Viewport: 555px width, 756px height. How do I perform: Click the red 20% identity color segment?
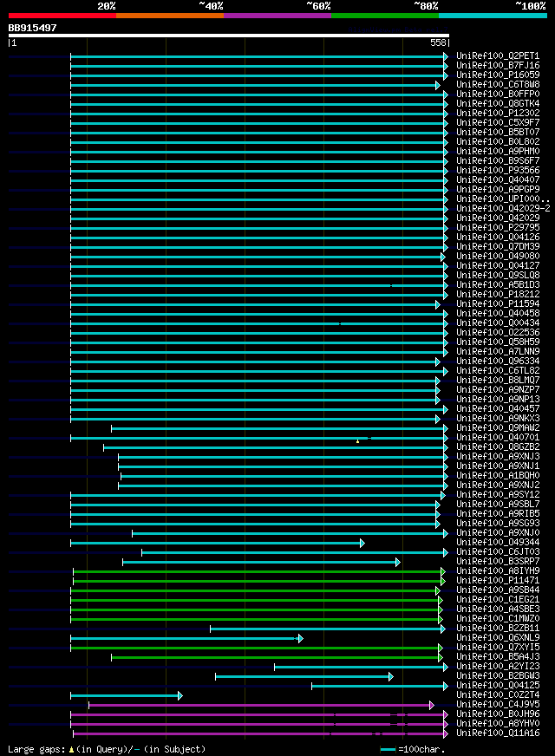pyautogui.click(x=62, y=16)
